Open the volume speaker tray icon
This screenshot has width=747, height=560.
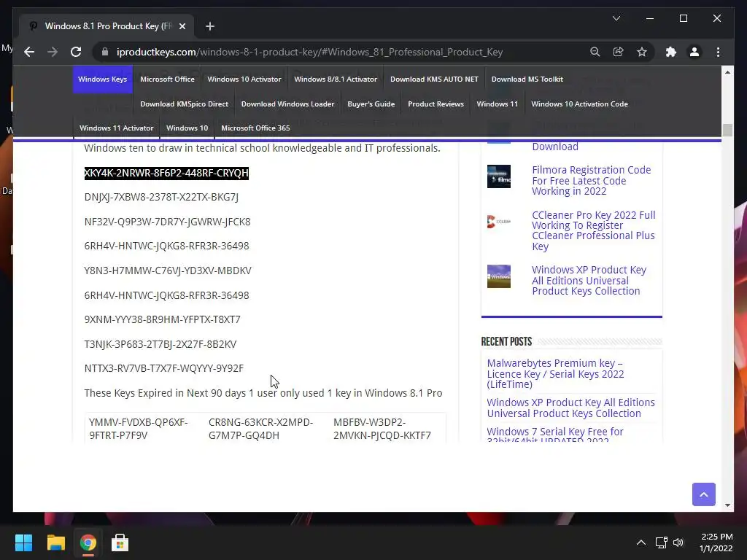pos(678,542)
